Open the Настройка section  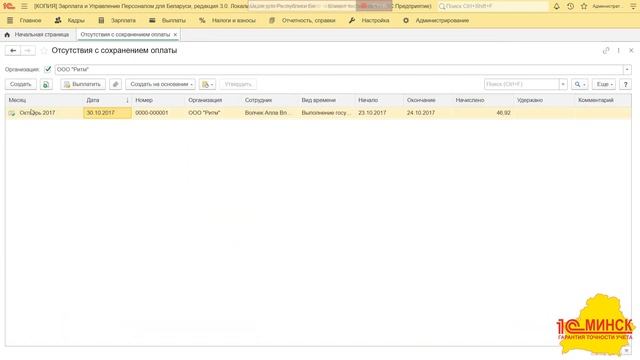[369, 20]
